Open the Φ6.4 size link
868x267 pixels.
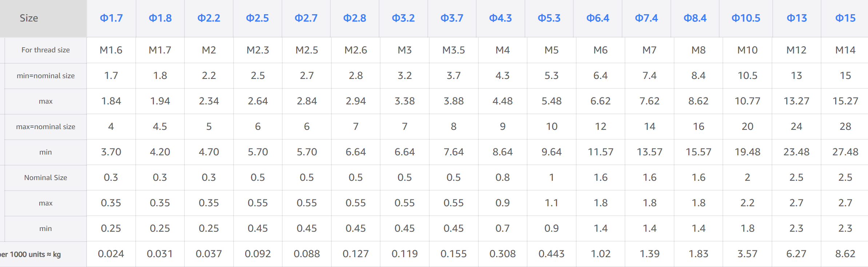pyautogui.click(x=598, y=18)
